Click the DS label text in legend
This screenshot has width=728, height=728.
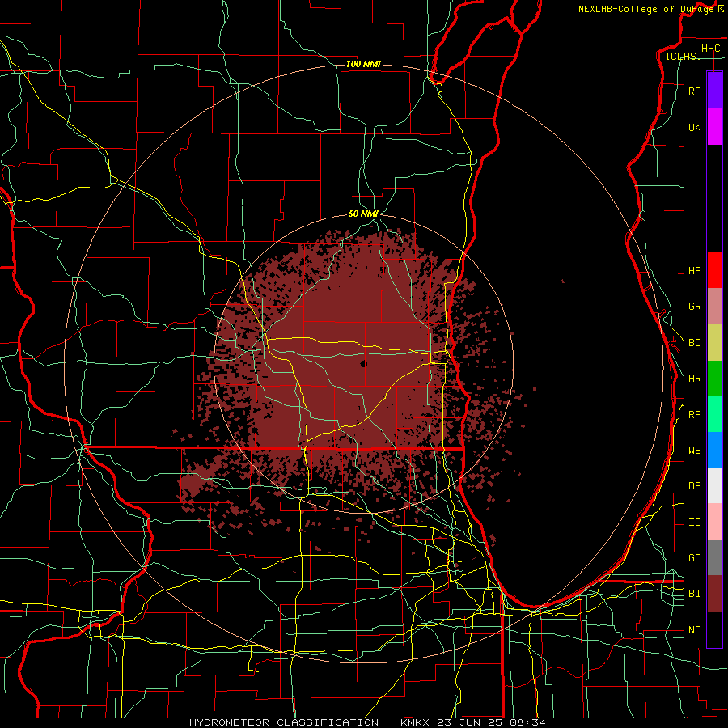pyautogui.click(x=694, y=486)
